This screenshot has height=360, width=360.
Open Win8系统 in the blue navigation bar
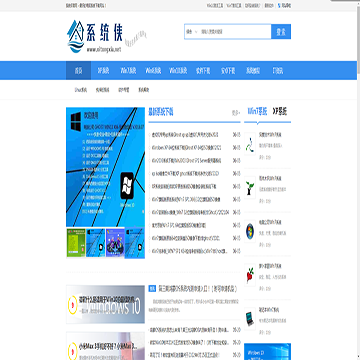[x=153, y=71]
